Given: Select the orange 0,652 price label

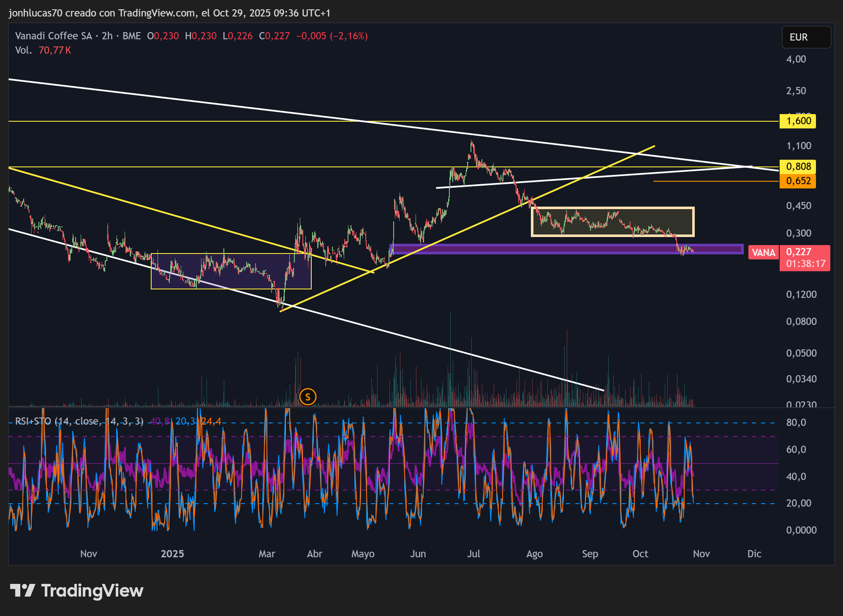Looking at the screenshot, I should click(798, 181).
